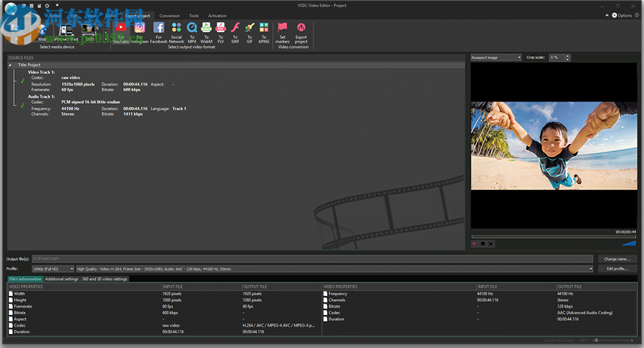Click the Audio Track 1 label
Viewport: 644px width, 348px height.
click(x=41, y=97)
